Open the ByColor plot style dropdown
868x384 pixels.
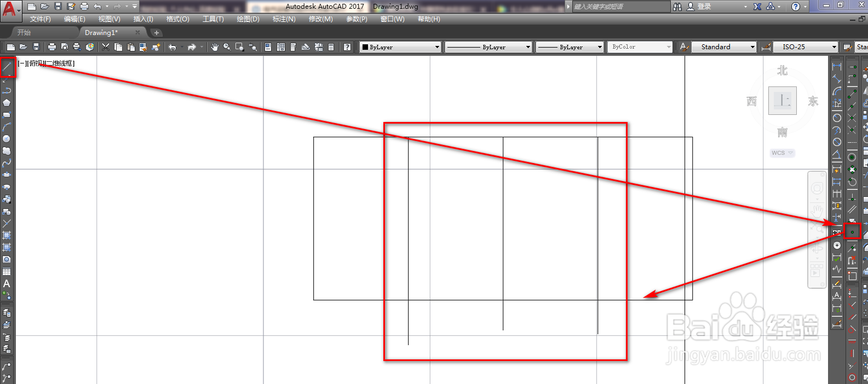[640, 47]
